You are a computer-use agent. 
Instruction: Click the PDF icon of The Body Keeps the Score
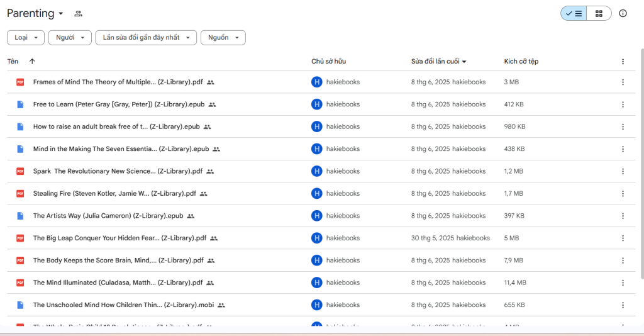tap(20, 260)
